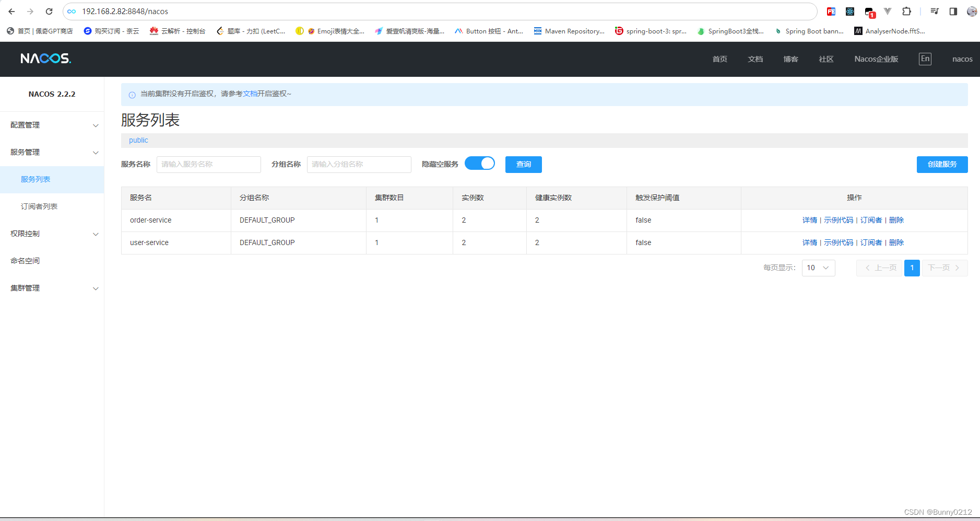Open the extensions puzzle icon
Image resolution: width=980 pixels, height=521 pixels.
click(907, 11)
